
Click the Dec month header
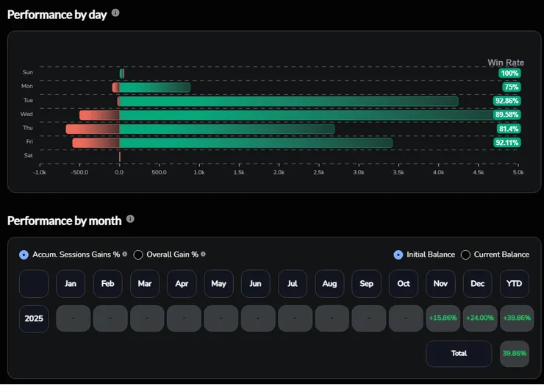click(478, 283)
